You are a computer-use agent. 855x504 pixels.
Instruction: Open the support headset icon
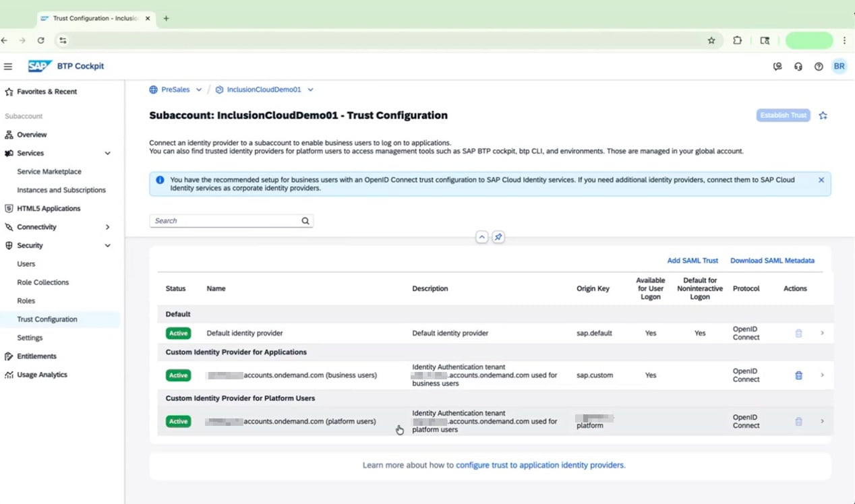798,66
